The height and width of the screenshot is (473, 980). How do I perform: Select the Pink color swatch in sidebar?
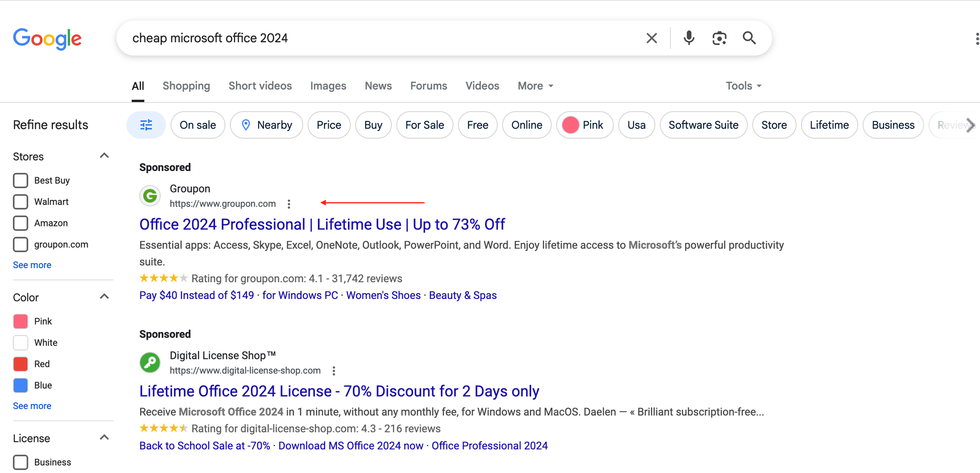click(x=21, y=322)
